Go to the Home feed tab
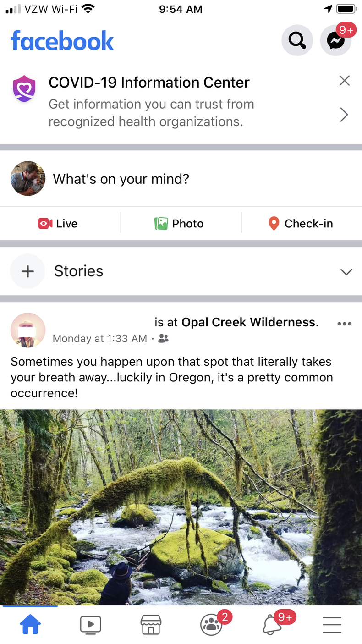The height and width of the screenshot is (644, 362). pyautogui.click(x=30, y=624)
